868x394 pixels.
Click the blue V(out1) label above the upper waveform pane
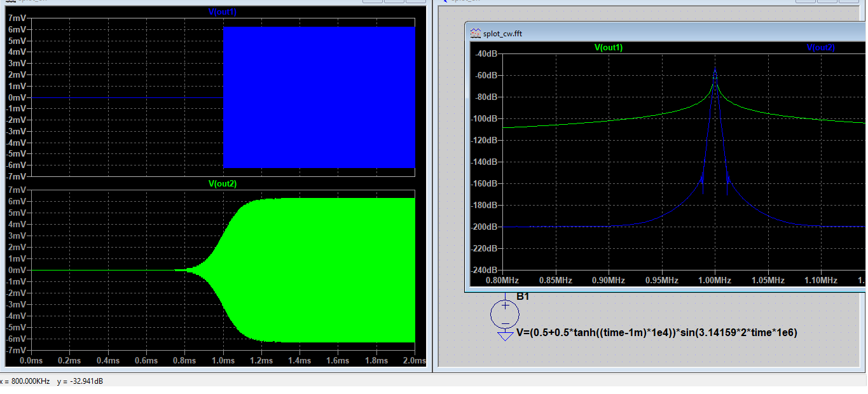(223, 12)
